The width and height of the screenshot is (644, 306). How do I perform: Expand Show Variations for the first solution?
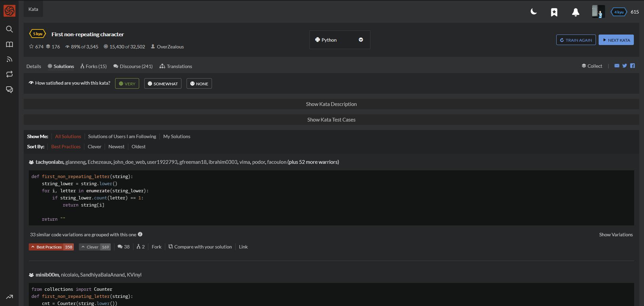(x=616, y=235)
